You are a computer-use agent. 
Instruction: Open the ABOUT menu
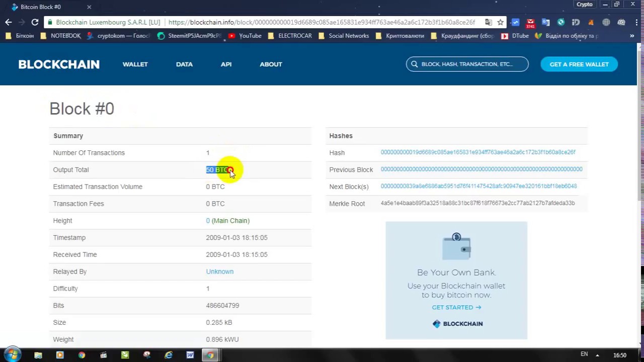(271, 64)
